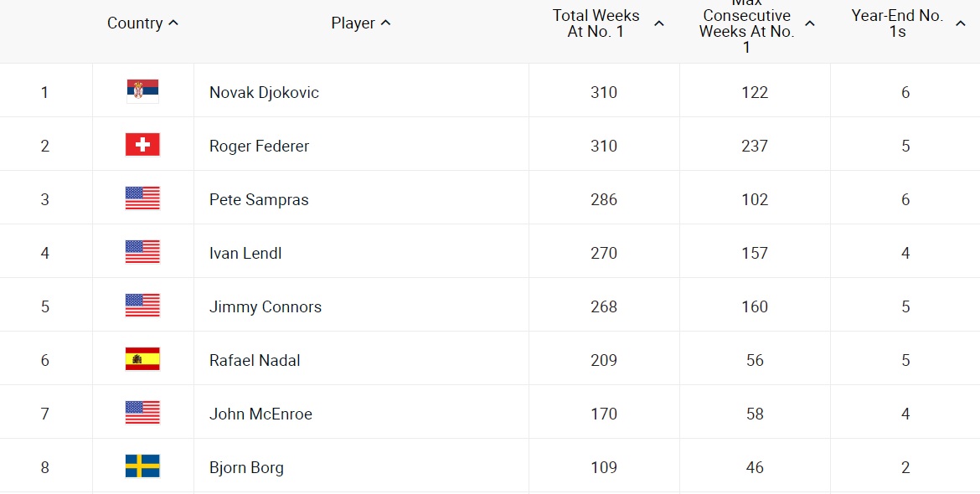This screenshot has height=494, width=980.
Task: Open Novak Djokovic player name
Action: pyautogui.click(x=264, y=92)
